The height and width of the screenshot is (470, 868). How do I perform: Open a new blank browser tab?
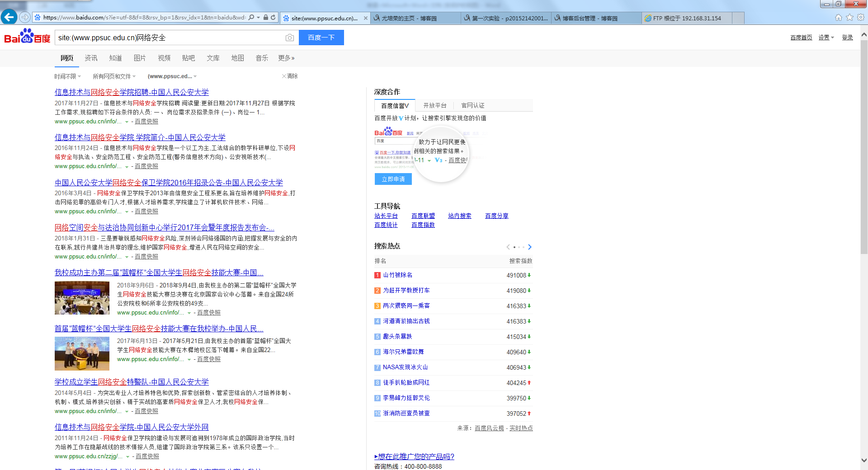coord(738,18)
